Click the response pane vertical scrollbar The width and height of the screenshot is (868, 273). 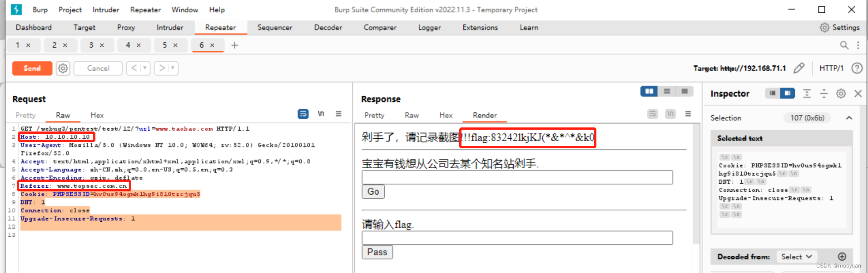[696, 184]
